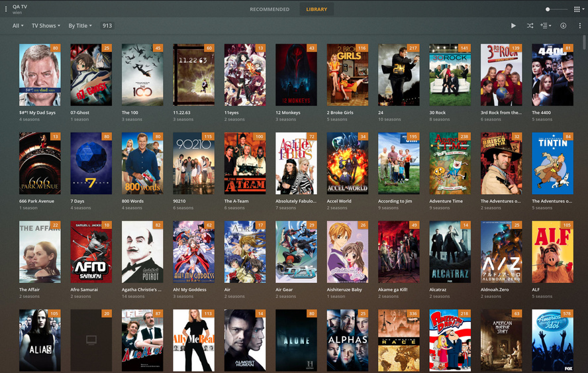588x373 pixels.
Task: Open the 12 Monkeys poster
Action: (296, 75)
